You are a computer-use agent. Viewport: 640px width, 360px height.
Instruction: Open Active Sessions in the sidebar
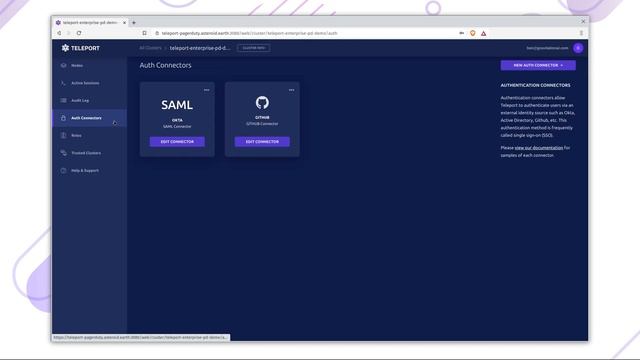pos(89,83)
